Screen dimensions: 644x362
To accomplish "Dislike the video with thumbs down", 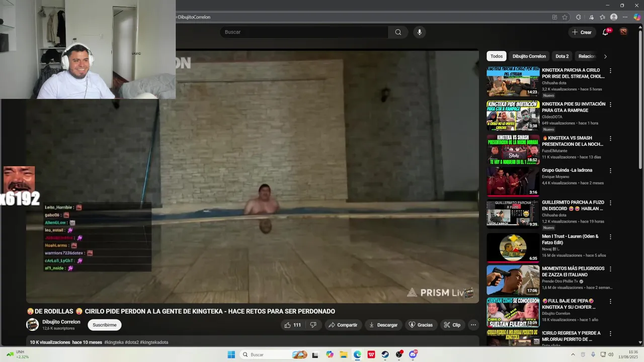I will (x=313, y=325).
